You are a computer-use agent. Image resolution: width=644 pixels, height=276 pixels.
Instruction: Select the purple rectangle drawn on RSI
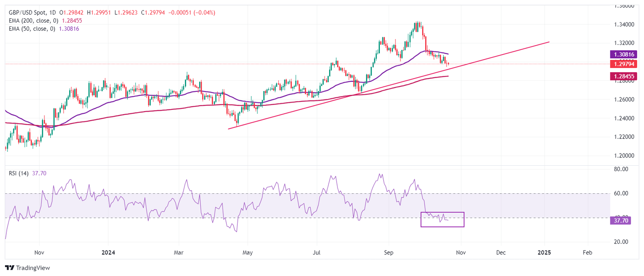442,213
